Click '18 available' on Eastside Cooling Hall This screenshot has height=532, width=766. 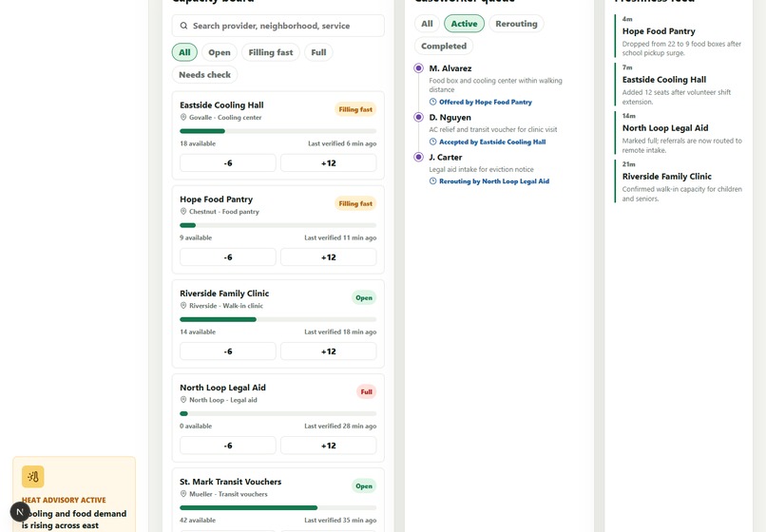[x=198, y=143]
